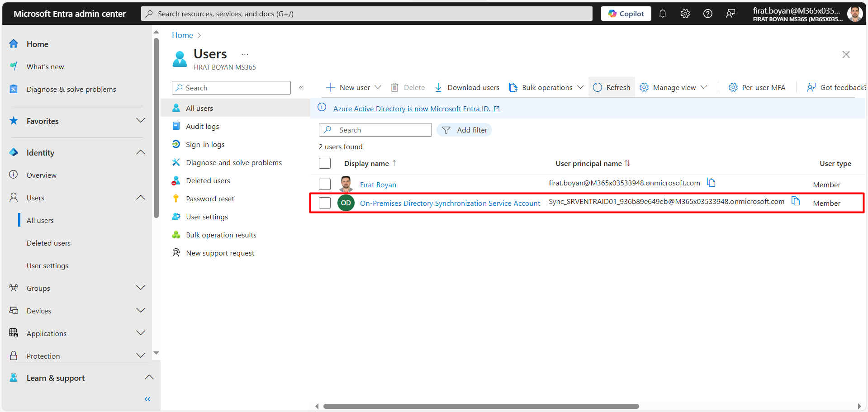The height and width of the screenshot is (412, 868).
Task: Check the Sync Service Account row checkbox
Action: click(325, 203)
